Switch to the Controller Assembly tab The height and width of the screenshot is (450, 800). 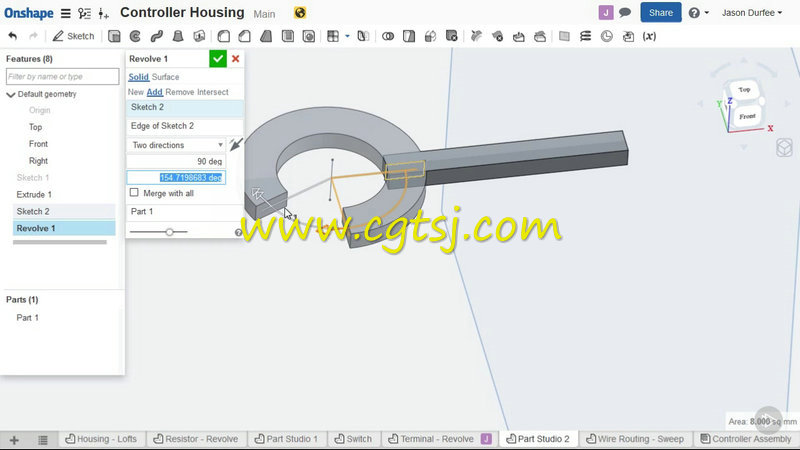pos(746,439)
